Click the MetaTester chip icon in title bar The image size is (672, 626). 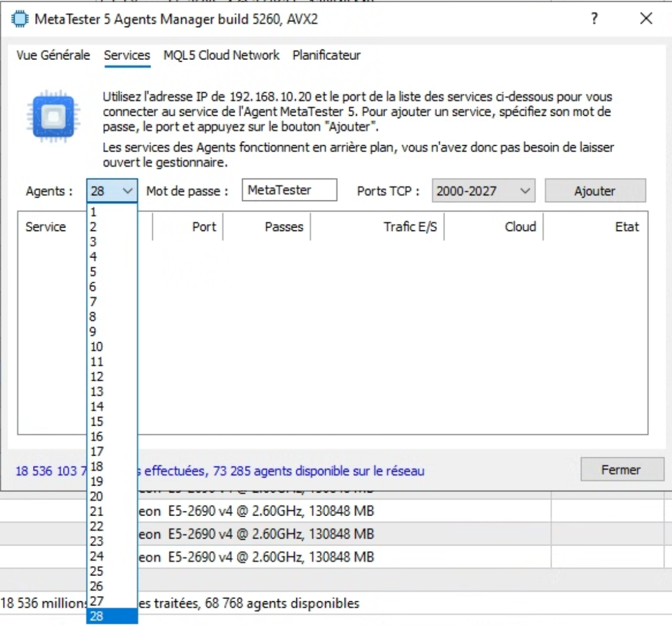tap(19, 19)
